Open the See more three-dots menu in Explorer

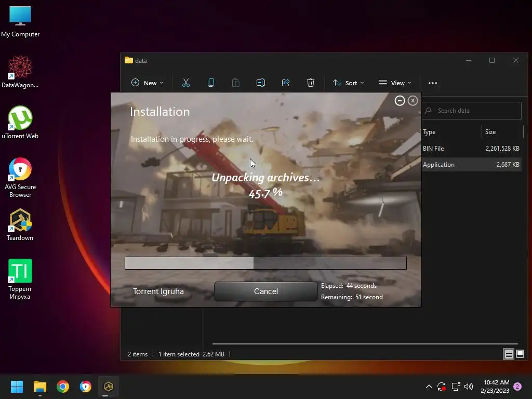(433, 83)
